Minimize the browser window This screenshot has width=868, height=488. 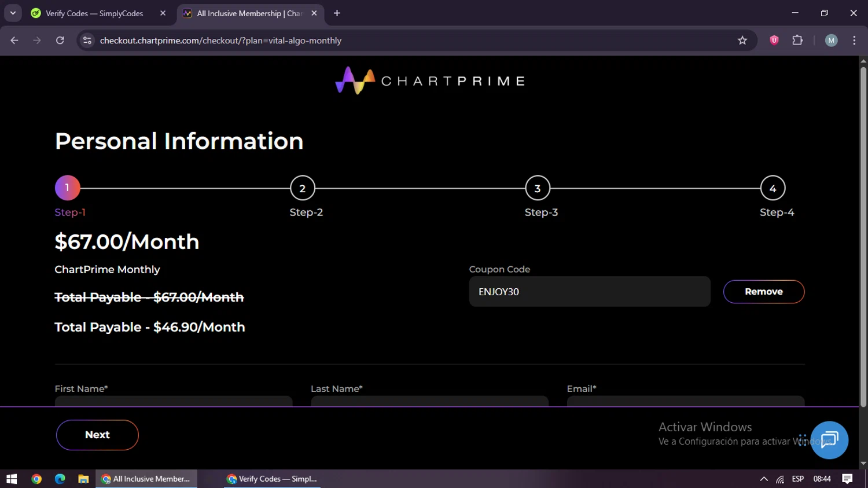click(795, 13)
